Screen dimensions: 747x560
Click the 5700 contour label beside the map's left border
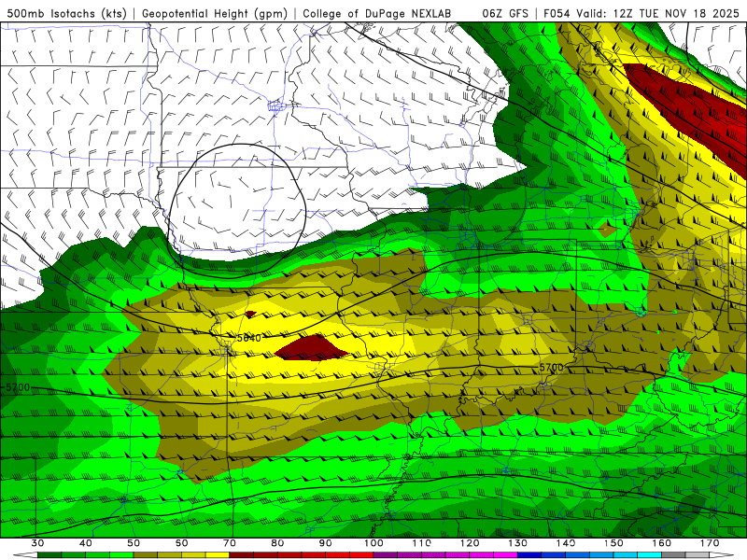(x=18, y=387)
